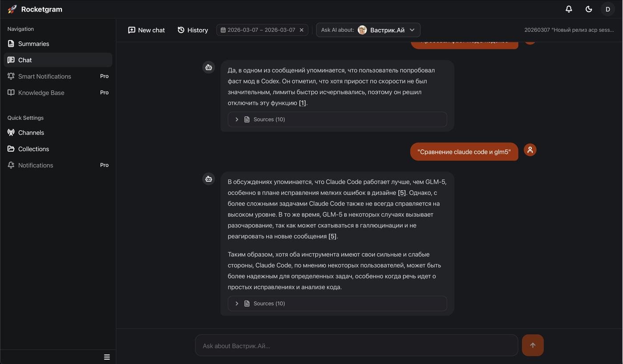Open the Collections folder item
This screenshot has height=364, width=623.
coord(33,149)
